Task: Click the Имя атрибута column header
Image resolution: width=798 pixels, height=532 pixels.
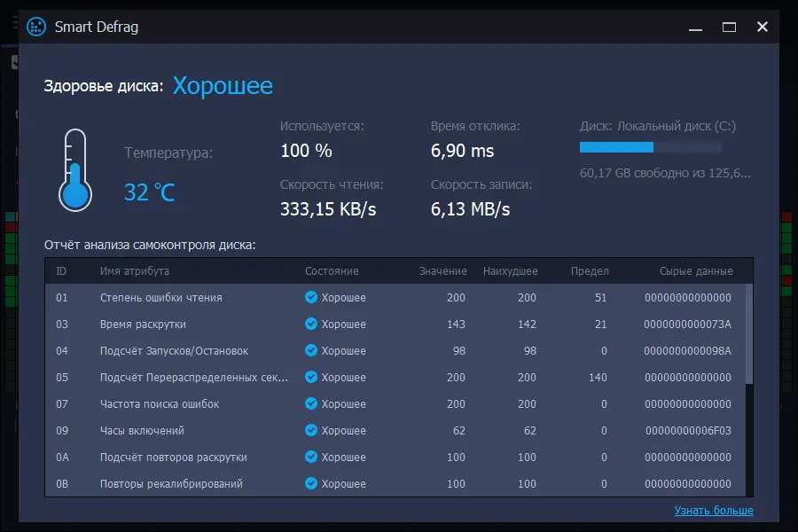Action: click(135, 271)
